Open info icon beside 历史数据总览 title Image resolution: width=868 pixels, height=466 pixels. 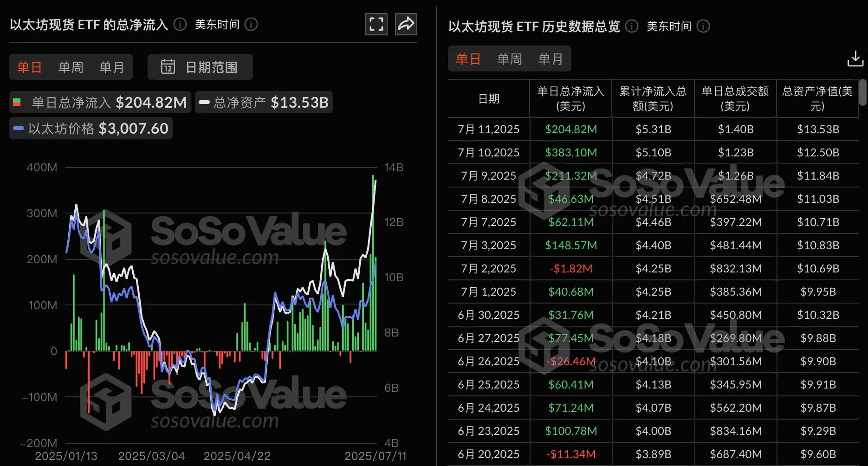point(632,26)
